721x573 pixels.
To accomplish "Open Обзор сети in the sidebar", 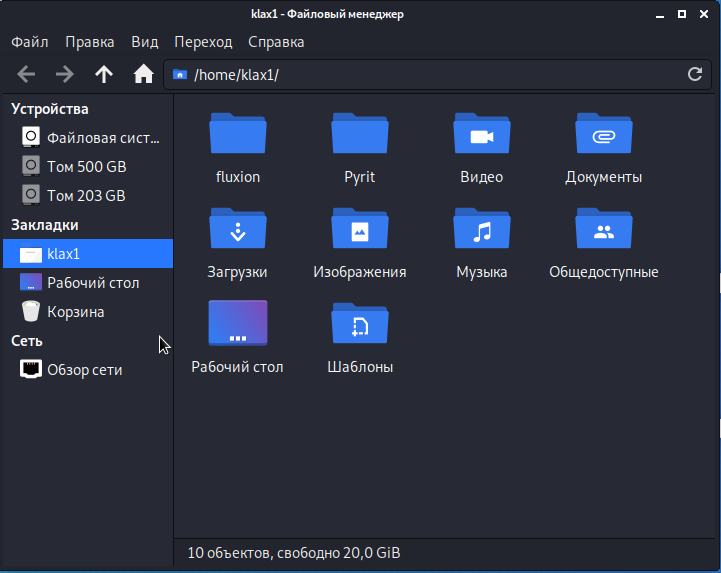I will pyautogui.click(x=84, y=370).
